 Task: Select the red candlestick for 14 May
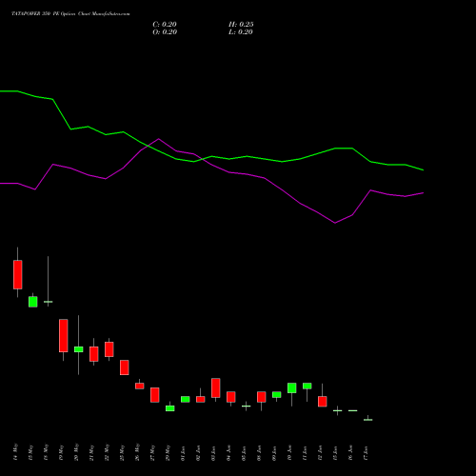pyautogui.click(x=18, y=274)
